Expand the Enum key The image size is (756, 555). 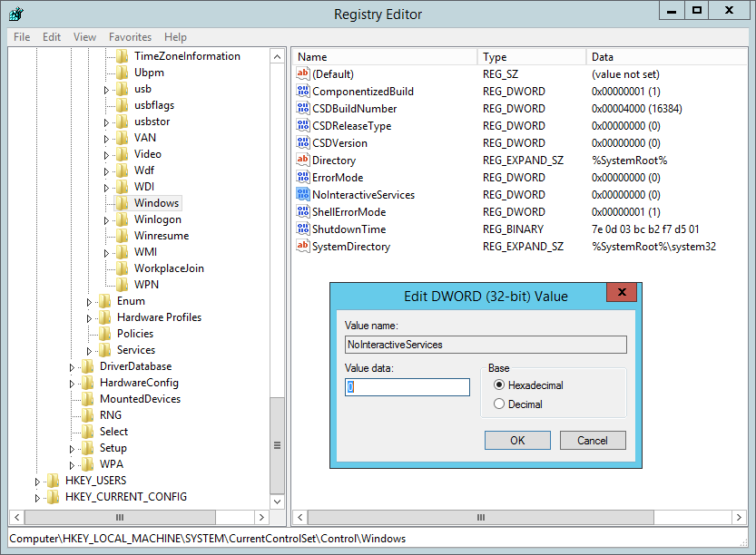point(89,302)
